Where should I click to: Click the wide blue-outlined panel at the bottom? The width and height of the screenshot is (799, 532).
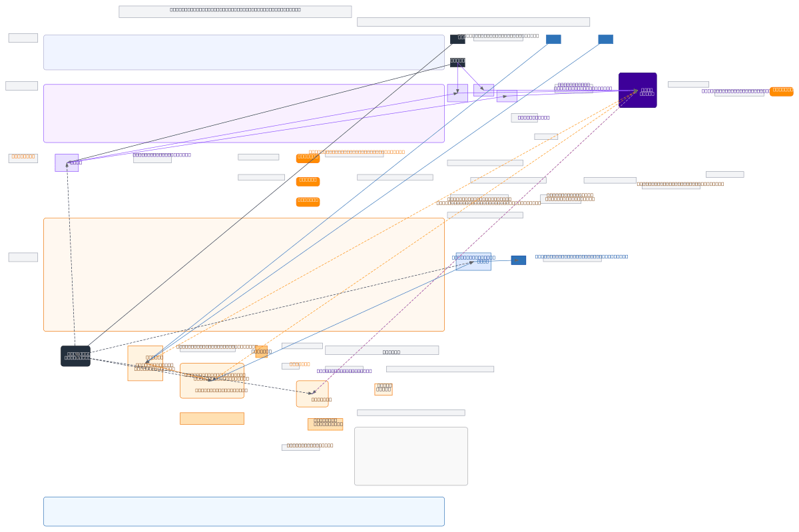tap(244, 511)
